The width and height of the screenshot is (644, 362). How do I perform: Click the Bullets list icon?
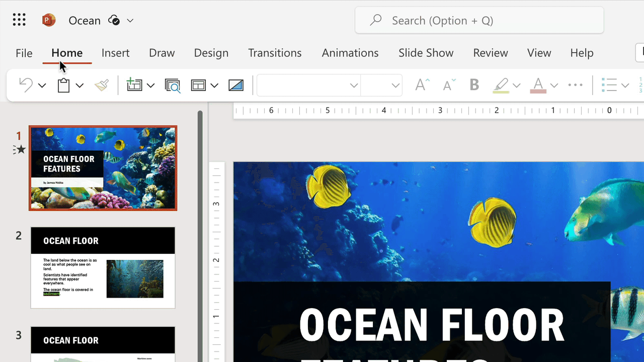click(609, 85)
